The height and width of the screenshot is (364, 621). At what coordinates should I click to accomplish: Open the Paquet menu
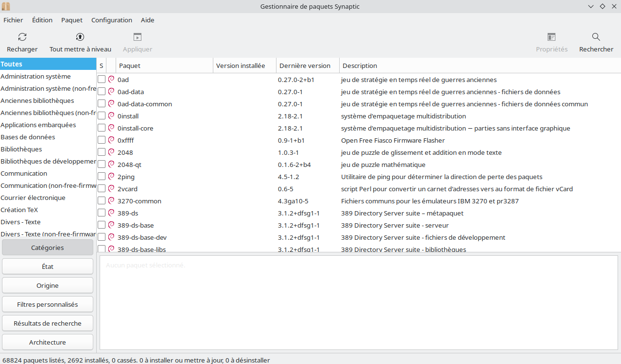click(72, 20)
